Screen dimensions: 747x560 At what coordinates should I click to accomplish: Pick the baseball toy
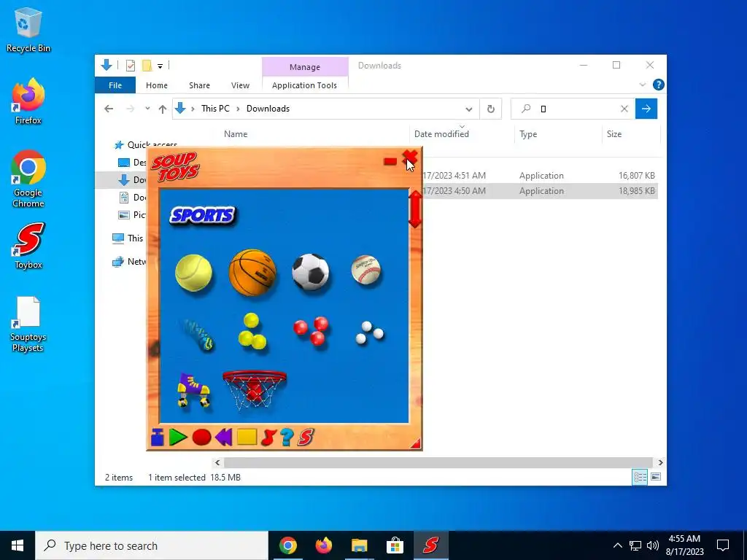366,270
